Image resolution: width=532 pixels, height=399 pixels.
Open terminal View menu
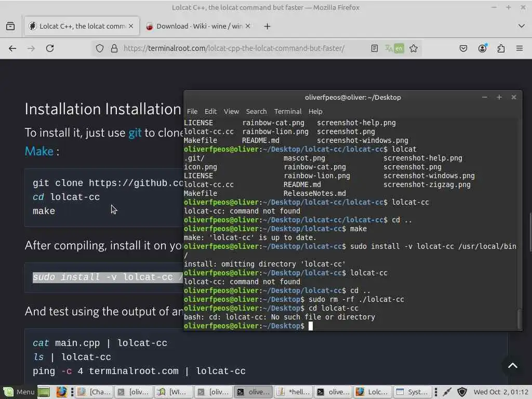(x=231, y=111)
